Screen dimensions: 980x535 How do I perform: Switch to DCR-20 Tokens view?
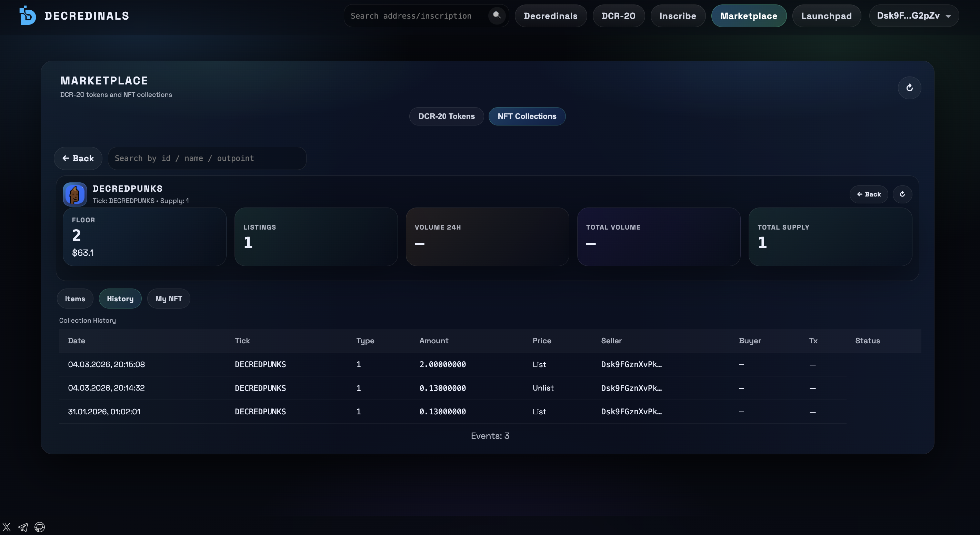pyautogui.click(x=446, y=116)
